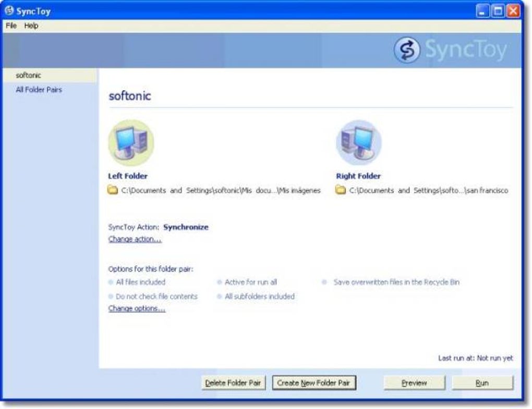Click the 'Active for run all' bullet
The image size is (532, 409).
click(220, 282)
